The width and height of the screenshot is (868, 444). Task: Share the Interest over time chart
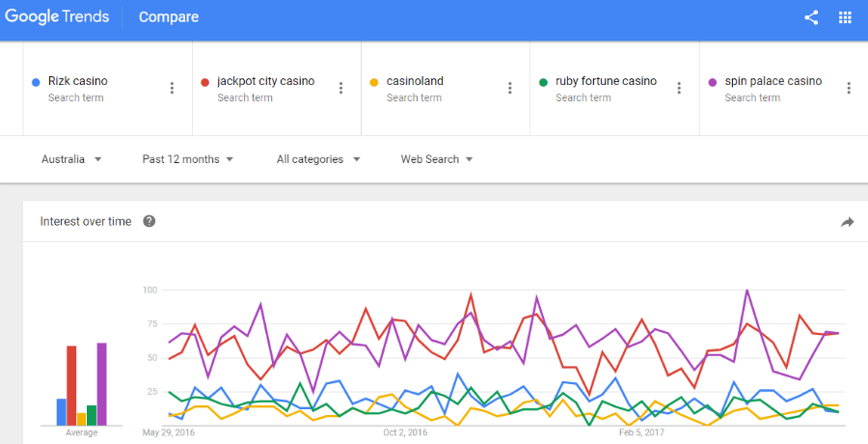coord(847,222)
